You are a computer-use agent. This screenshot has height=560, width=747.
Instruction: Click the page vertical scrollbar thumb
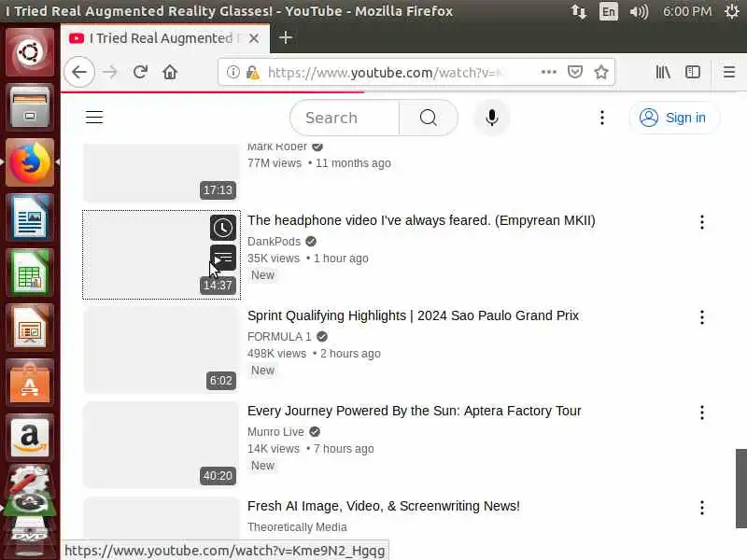coord(740,488)
